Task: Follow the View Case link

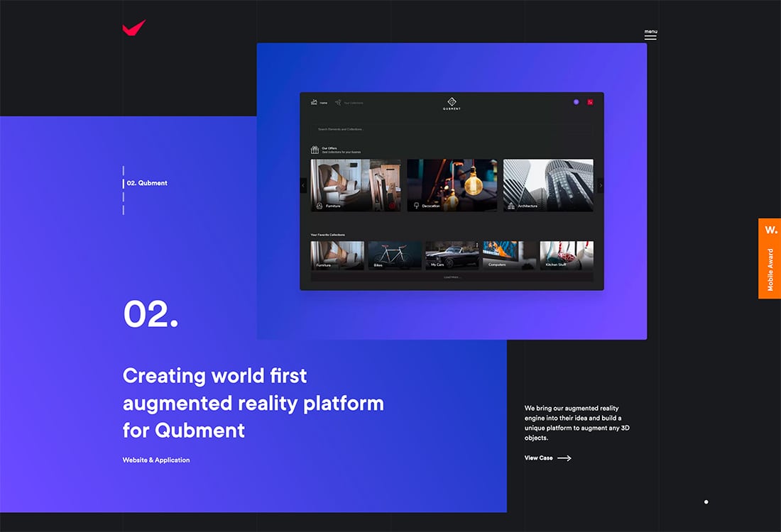Action: click(547, 458)
